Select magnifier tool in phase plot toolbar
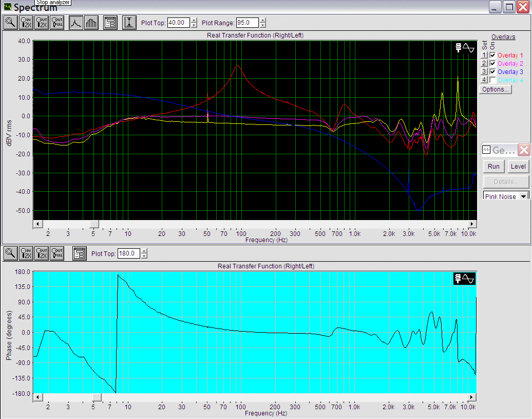 pyautogui.click(x=10, y=253)
